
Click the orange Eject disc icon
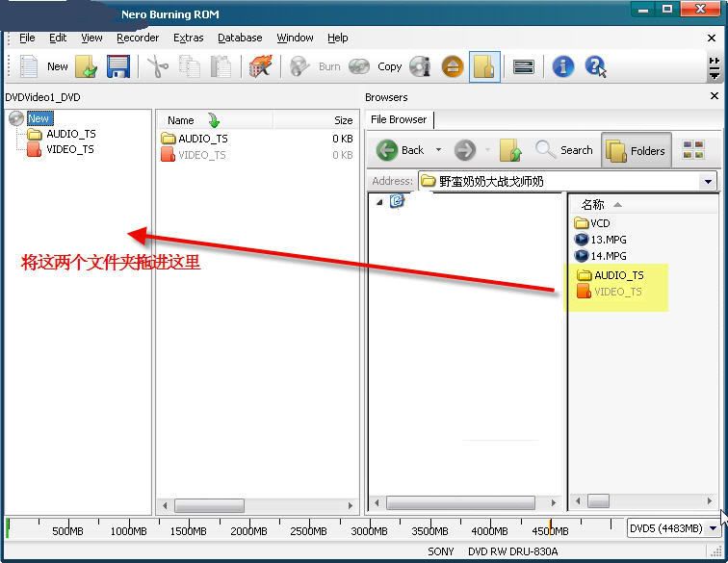(453, 66)
